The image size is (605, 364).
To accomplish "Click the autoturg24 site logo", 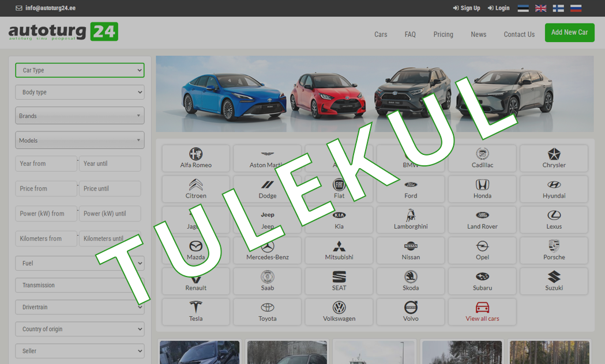I will click(x=63, y=32).
